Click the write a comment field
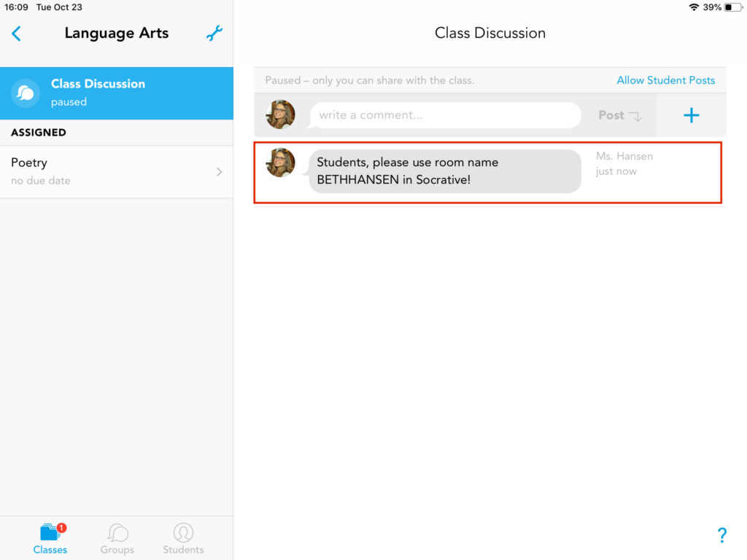Viewport: 747px width, 560px height. pos(445,115)
